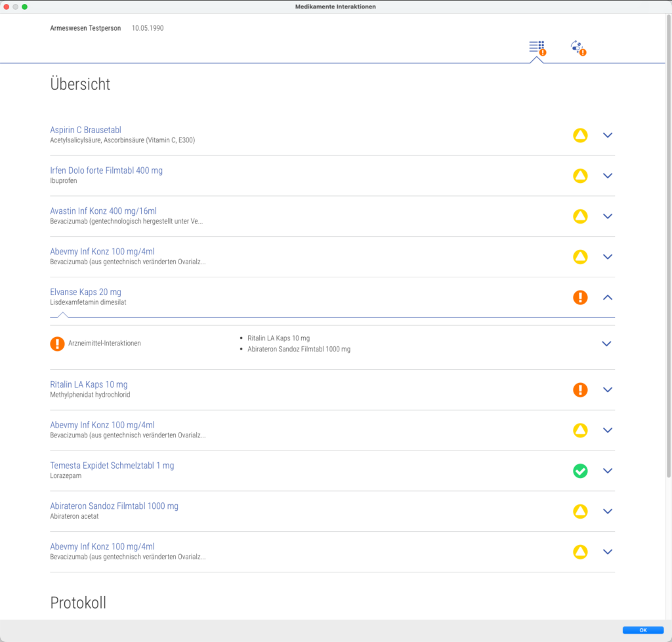Expand the Ritalin LA Kaps 10 mg row
672x642 pixels.
pyautogui.click(x=608, y=390)
